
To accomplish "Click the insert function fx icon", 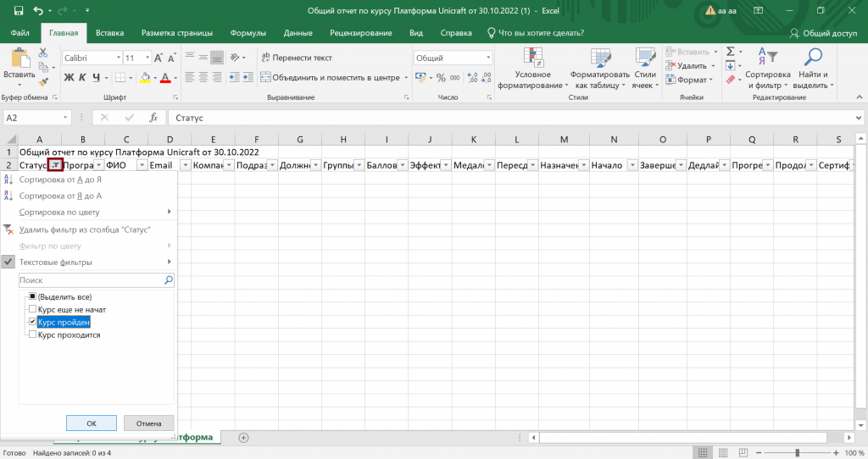I will tap(153, 118).
